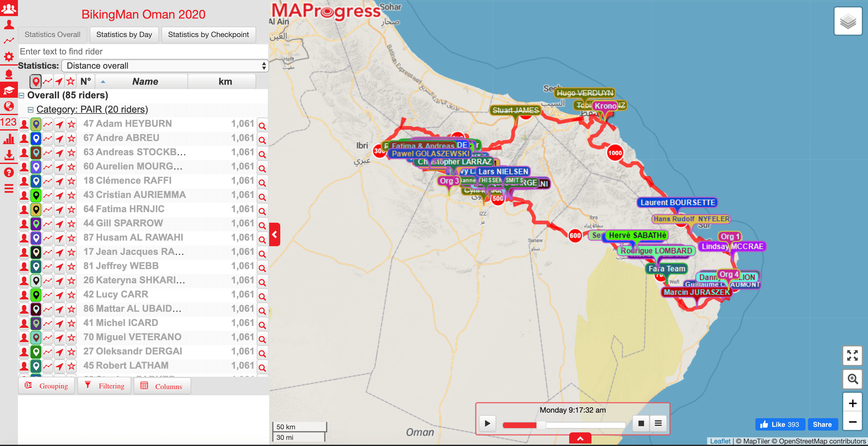This screenshot has width=868, height=446.
Task: Click the magnifier zoom-to-area map icon
Action: [x=852, y=379]
